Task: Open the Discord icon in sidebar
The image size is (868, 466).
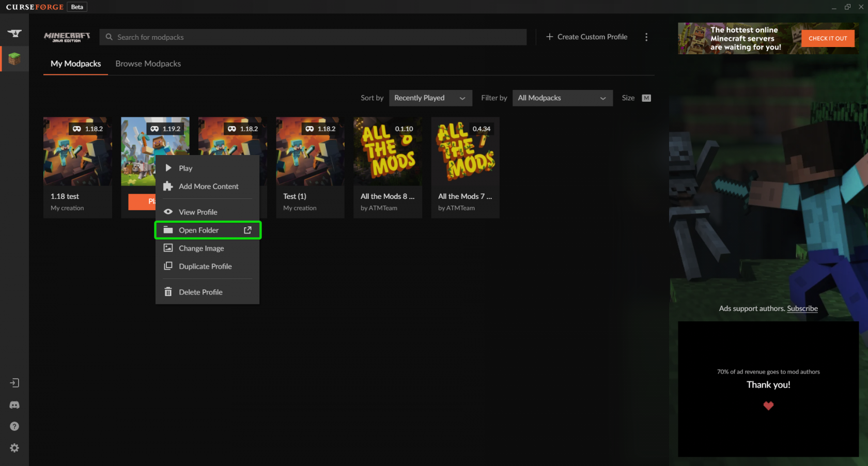Action: point(14,405)
